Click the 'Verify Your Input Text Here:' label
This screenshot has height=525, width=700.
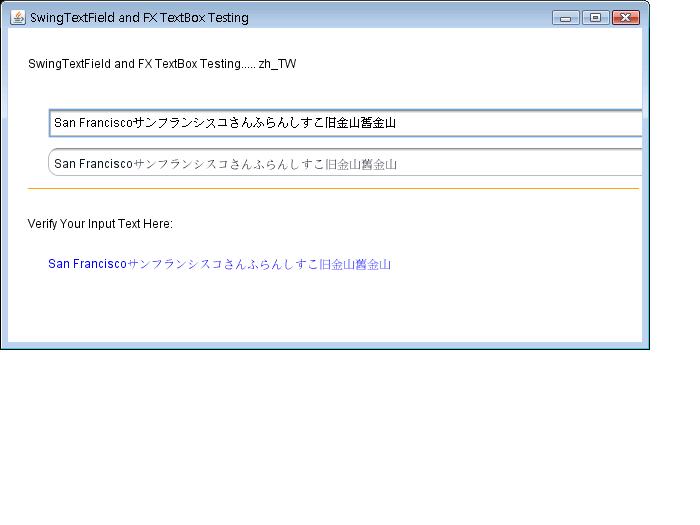[100, 224]
